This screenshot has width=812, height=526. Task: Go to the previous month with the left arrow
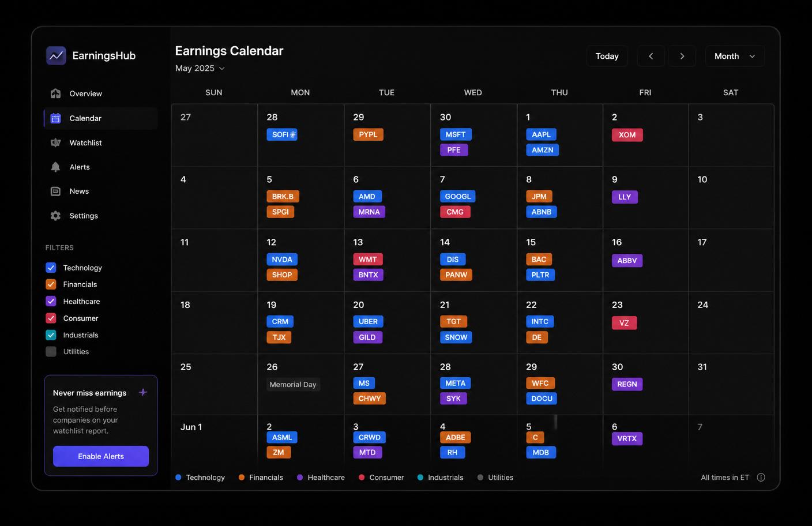tap(651, 56)
